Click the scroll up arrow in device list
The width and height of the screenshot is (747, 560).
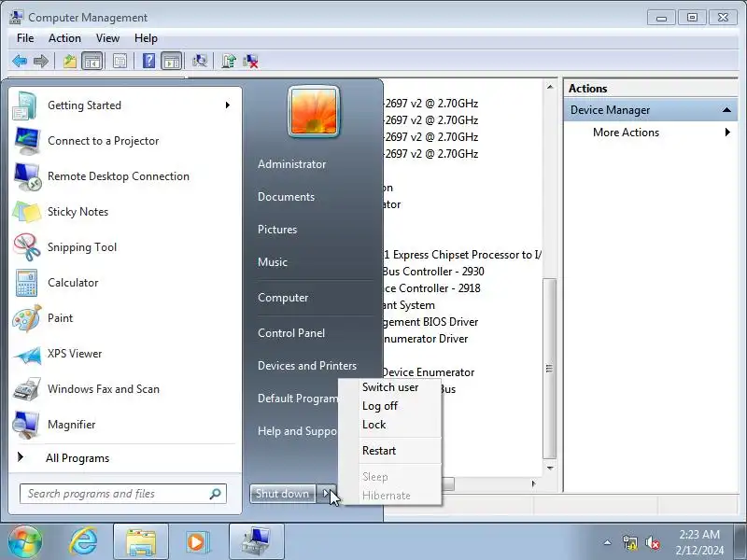coord(550,87)
